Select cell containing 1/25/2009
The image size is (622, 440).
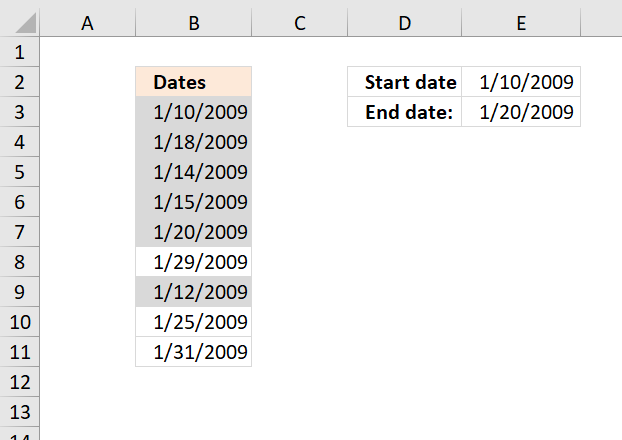[x=194, y=322]
